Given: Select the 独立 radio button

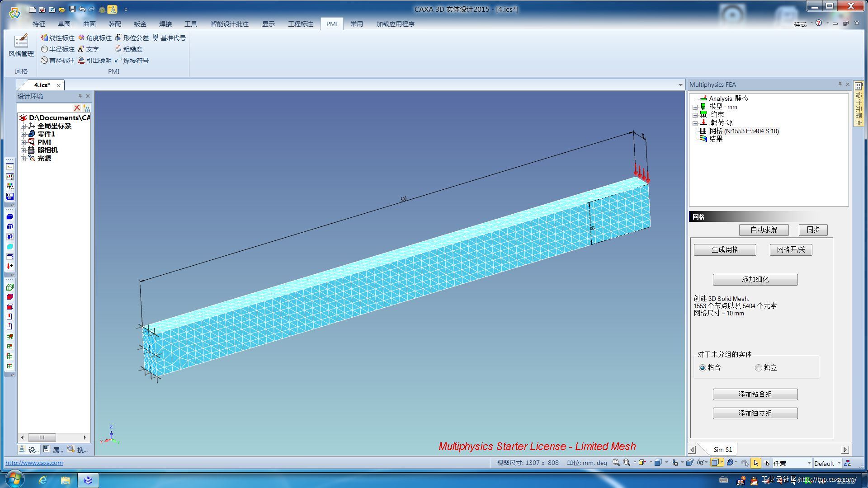Looking at the screenshot, I should 759,368.
